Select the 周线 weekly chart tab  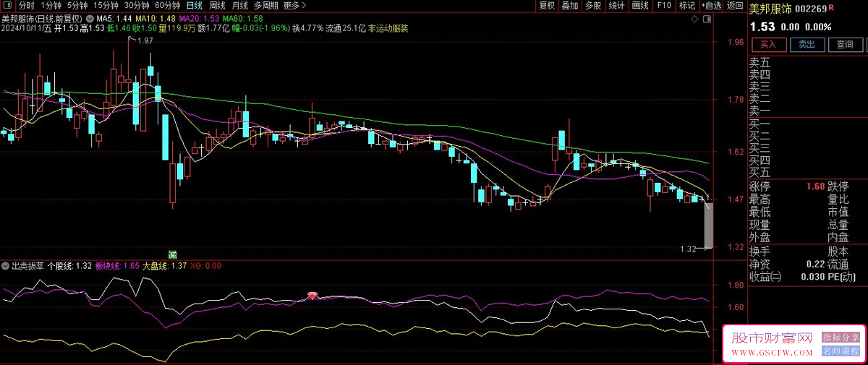point(217,5)
